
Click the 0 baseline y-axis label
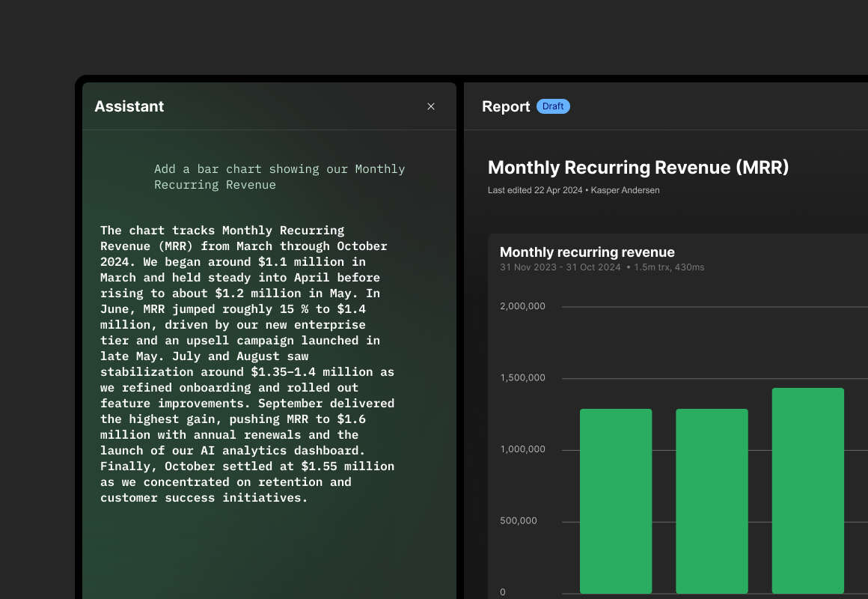tap(503, 592)
